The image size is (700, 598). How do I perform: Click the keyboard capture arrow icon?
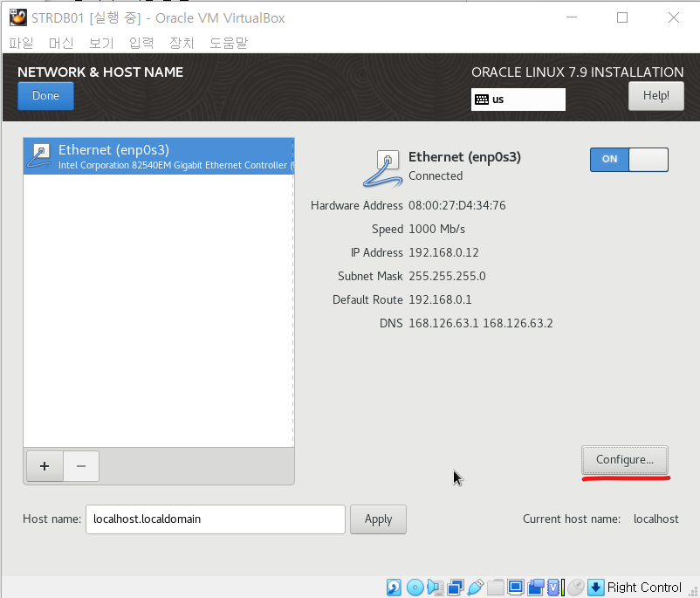click(595, 587)
